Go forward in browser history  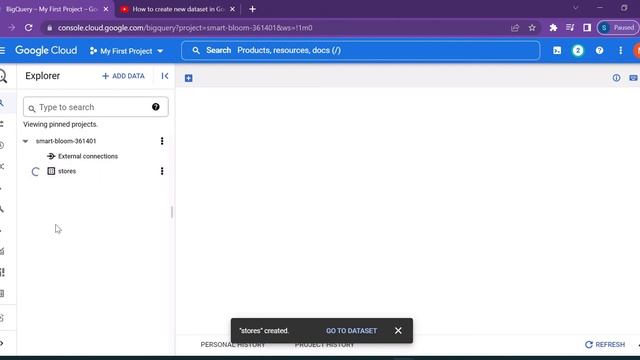tap(11, 28)
